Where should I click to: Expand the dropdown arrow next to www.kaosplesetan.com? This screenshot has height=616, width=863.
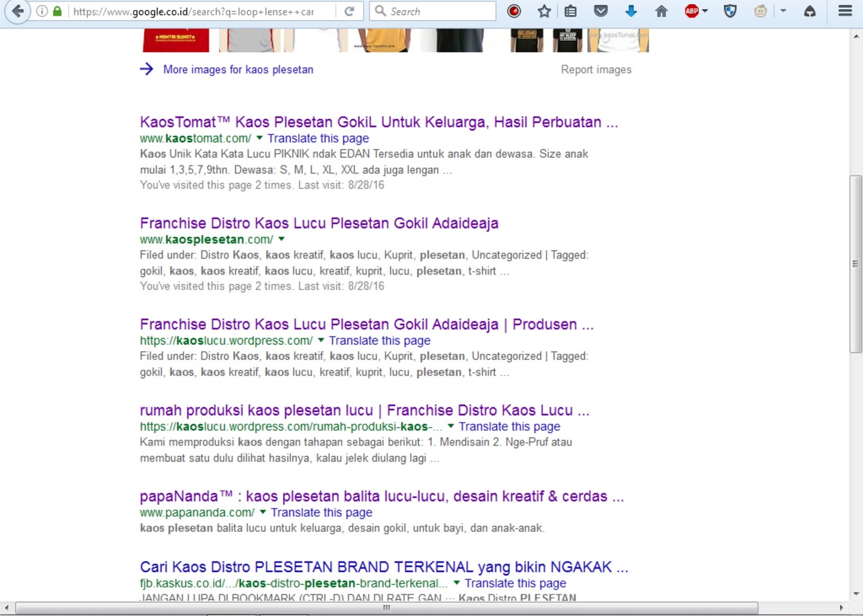tap(281, 238)
